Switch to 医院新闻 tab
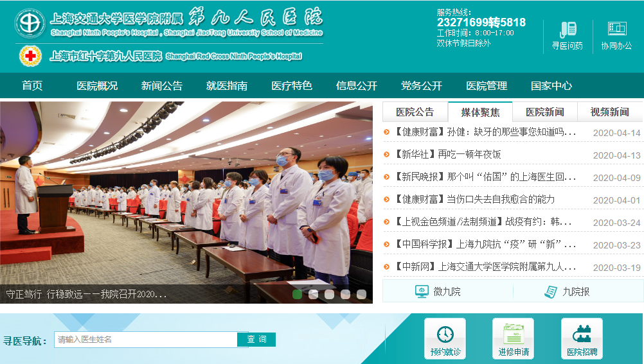Viewport: 644px width, 364px height. click(x=545, y=112)
